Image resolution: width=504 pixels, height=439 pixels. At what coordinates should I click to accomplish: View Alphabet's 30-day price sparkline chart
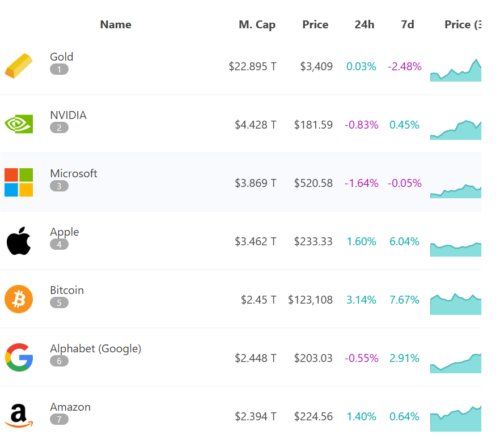pos(456,363)
